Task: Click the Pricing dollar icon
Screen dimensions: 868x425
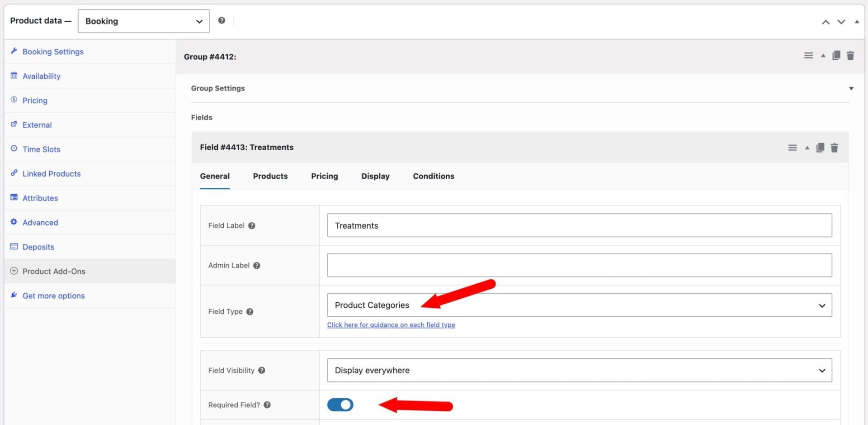Action: point(14,100)
